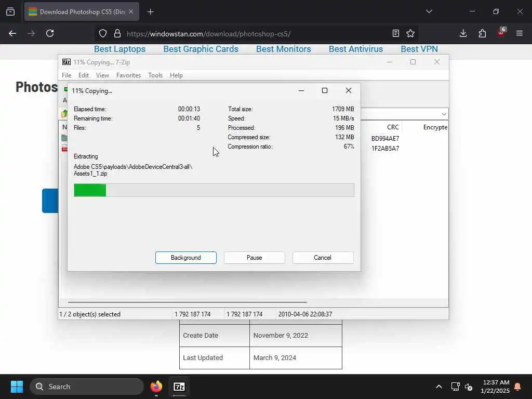This screenshot has width=532, height=399.
Task: Toggle reader view in the address bar
Action: 395,33
